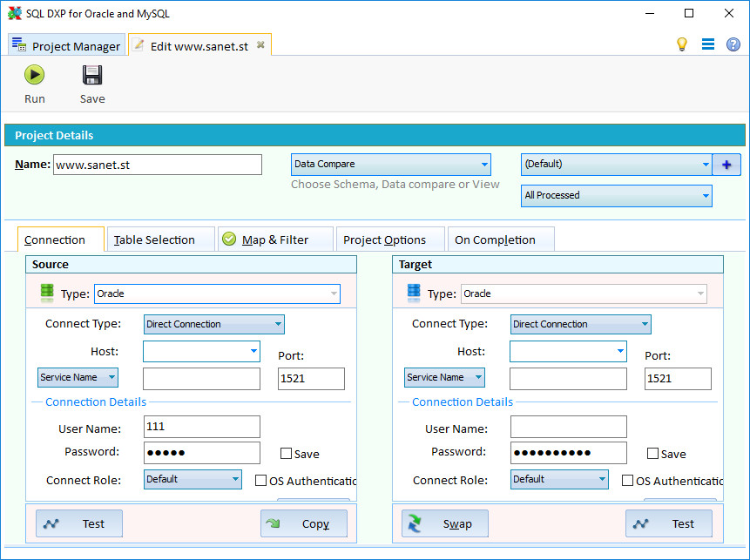Test the Source connection
This screenshot has width=750, height=560.
78,523
